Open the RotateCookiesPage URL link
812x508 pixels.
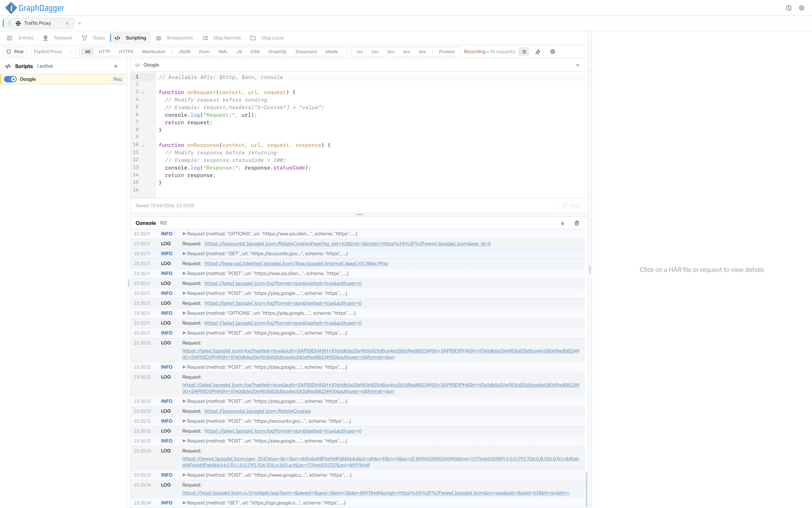[347, 244]
